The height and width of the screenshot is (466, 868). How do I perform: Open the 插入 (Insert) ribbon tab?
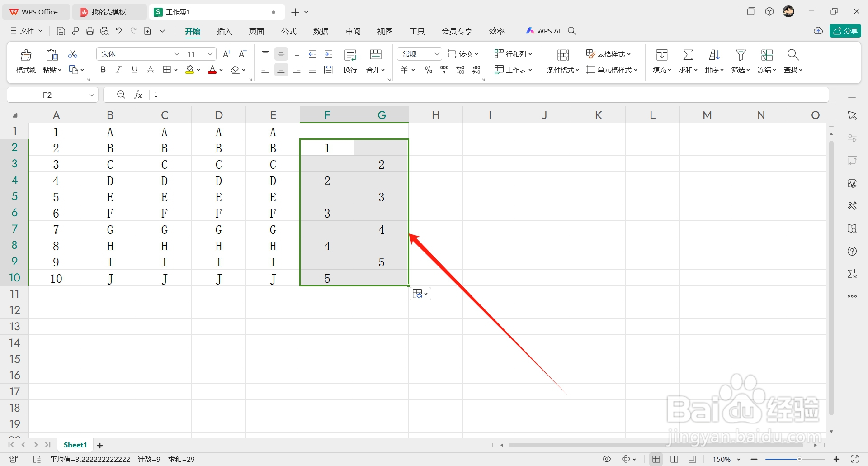[224, 31]
